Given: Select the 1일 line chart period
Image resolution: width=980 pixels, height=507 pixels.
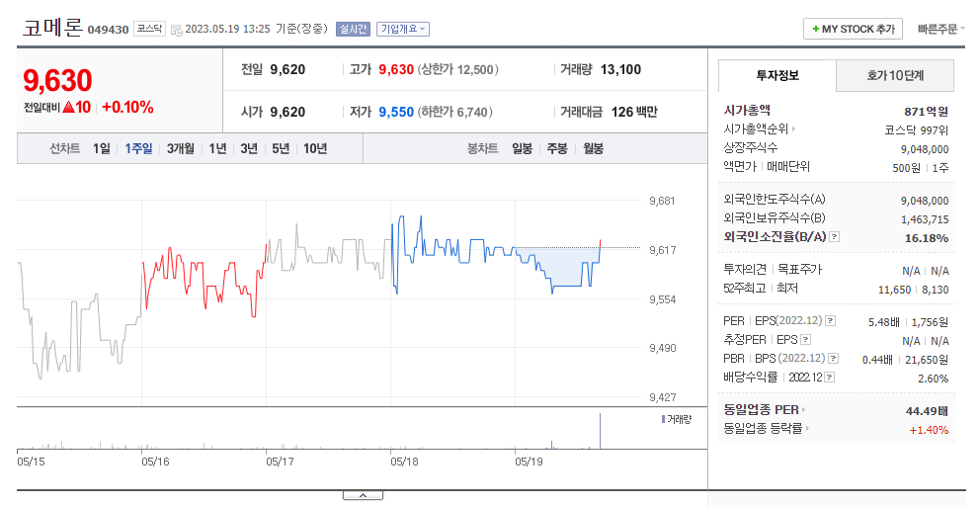Looking at the screenshot, I should click(x=101, y=149).
